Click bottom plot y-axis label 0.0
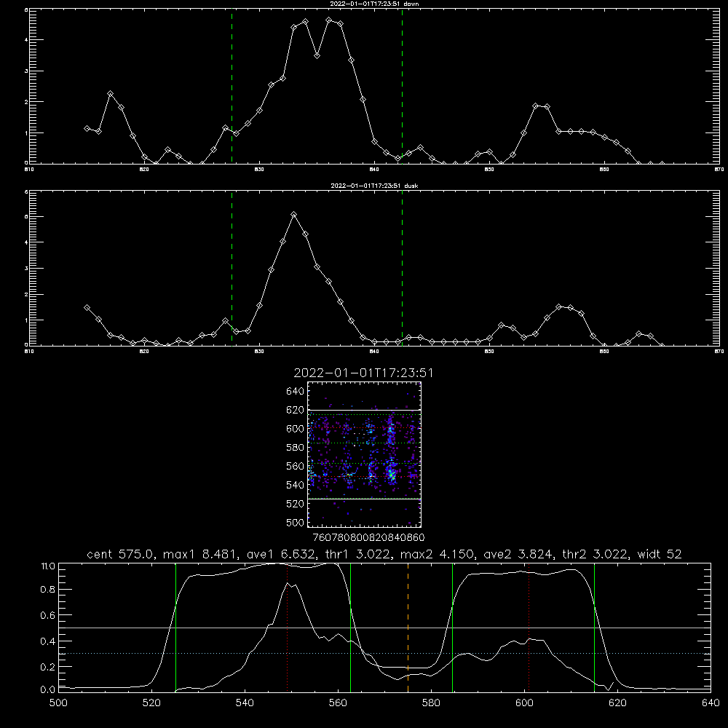This screenshot has height=728, width=728. 48,690
